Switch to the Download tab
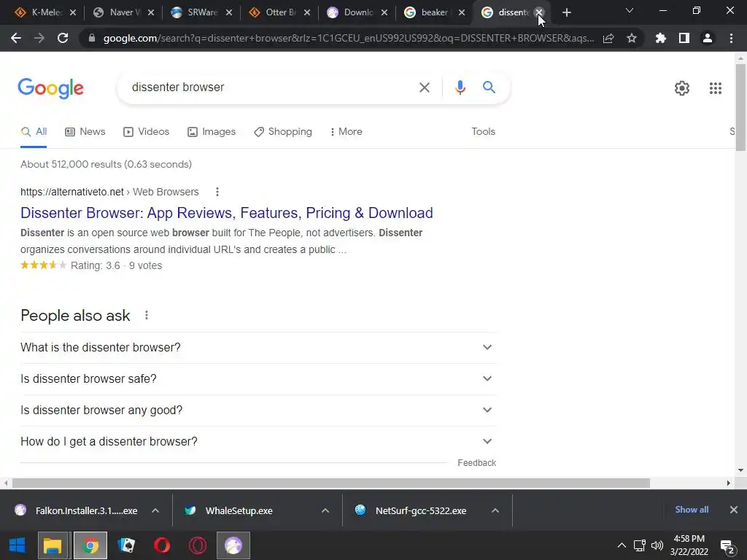The image size is (747, 560). click(x=357, y=12)
